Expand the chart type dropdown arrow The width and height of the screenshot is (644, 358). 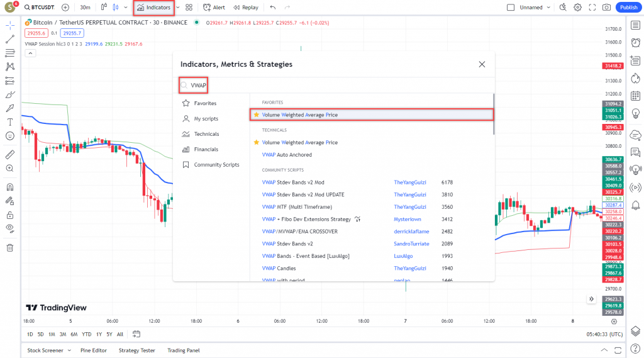click(x=126, y=8)
